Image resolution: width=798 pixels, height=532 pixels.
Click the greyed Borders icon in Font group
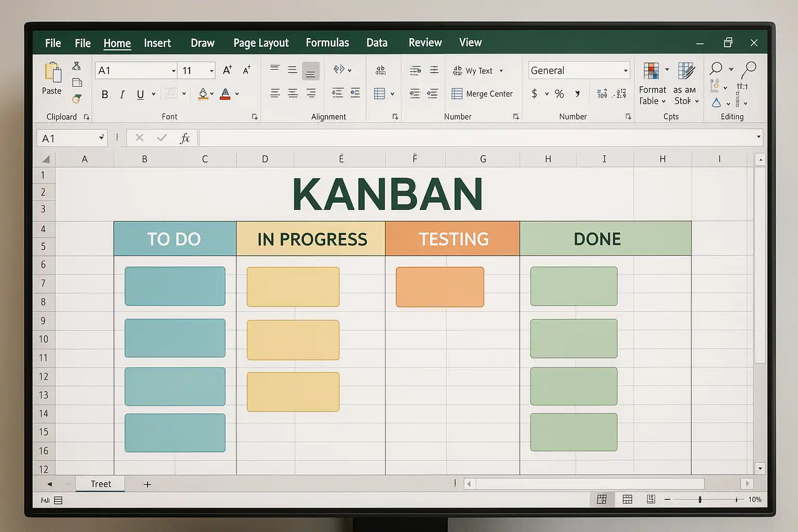coord(171,94)
